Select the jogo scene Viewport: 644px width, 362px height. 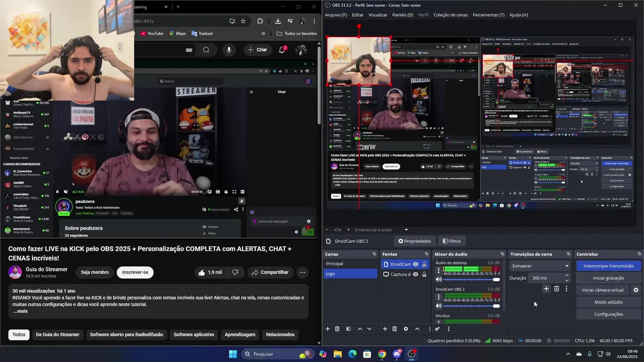(350, 274)
